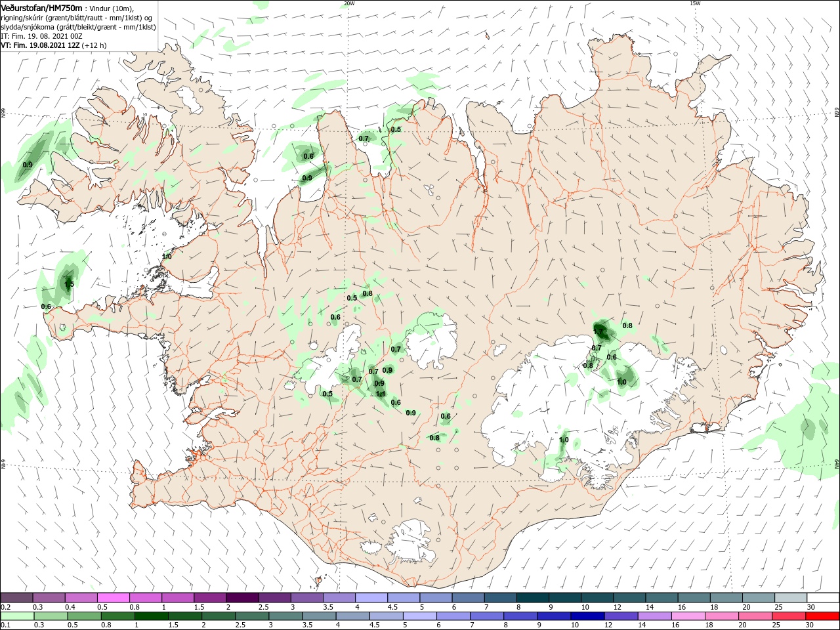
Task: Click the darkest purple swatch in snow legend
Action: pos(242,597)
